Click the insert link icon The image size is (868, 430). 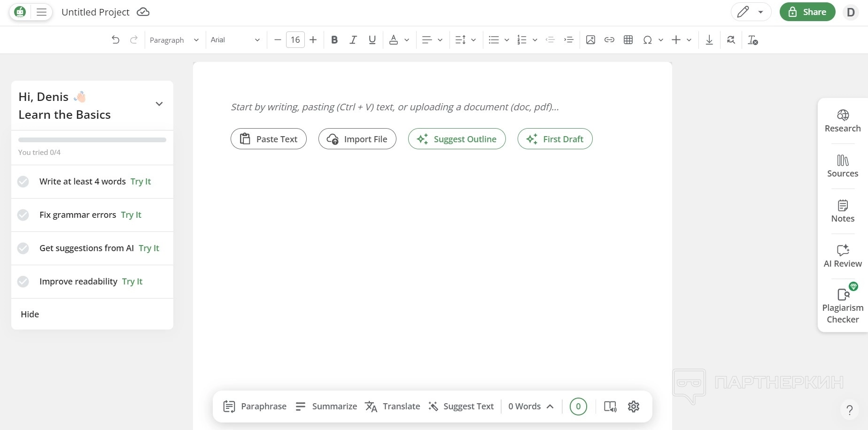pos(609,40)
